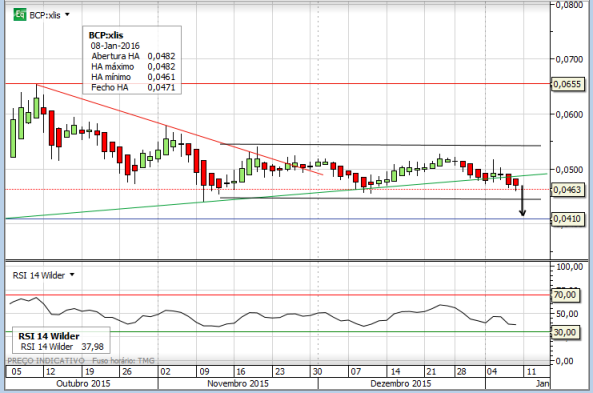Screen dimensions: 593x393
Task: Click the date label 21 on time axis
Action: coord(431,371)
